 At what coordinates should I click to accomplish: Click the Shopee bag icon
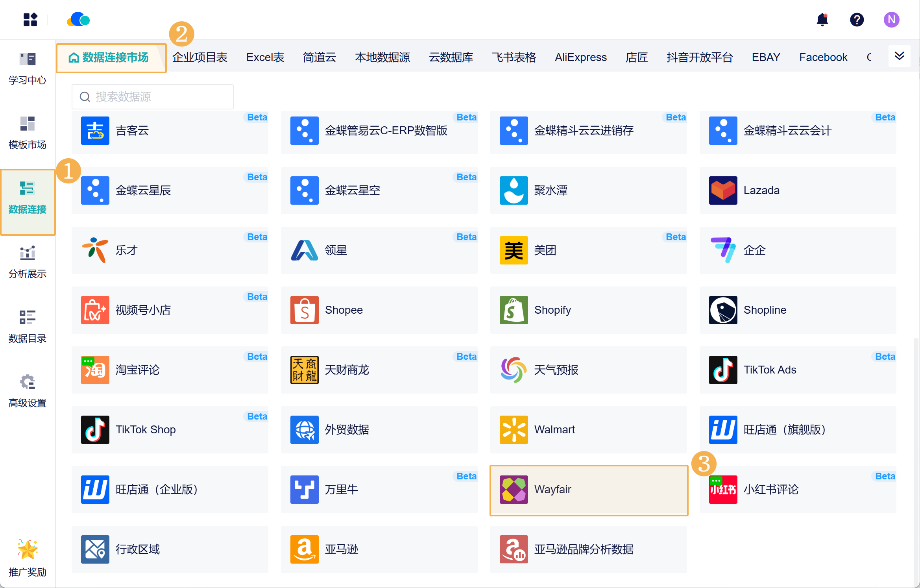(304, 310)
